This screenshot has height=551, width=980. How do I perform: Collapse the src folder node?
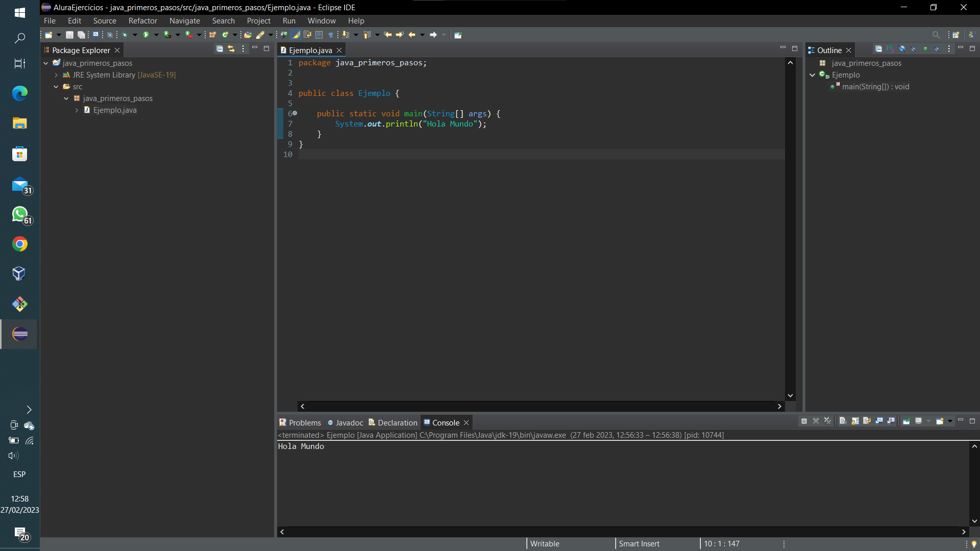click(56, 87)
